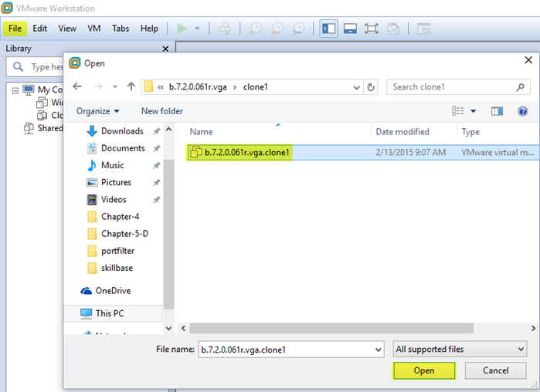Go back in the Open dialog

pyautogui.click(x=77, y=86)
